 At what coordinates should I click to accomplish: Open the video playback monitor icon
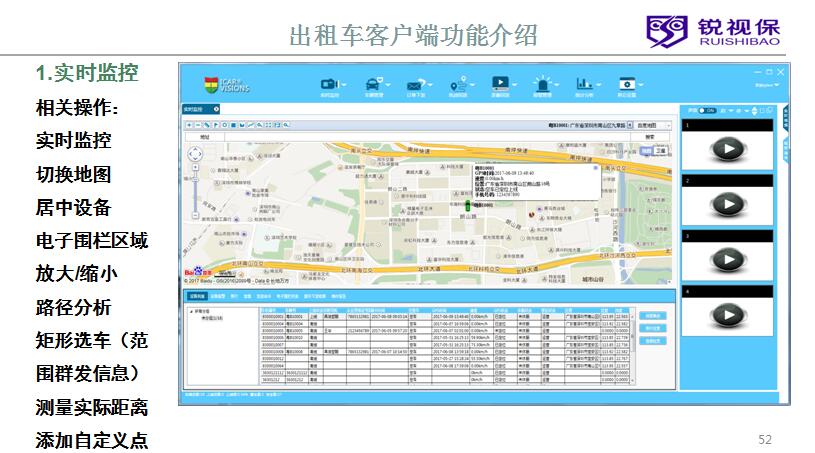[500, 83]
